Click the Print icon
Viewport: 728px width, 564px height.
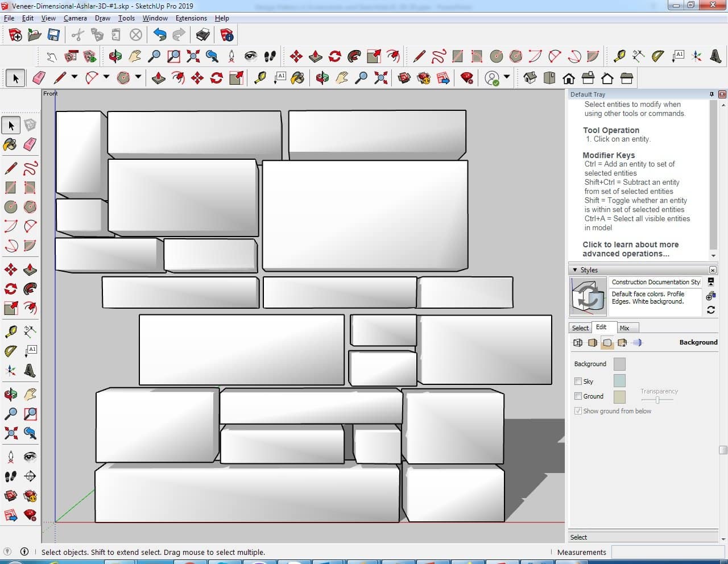tap(203, 35)
